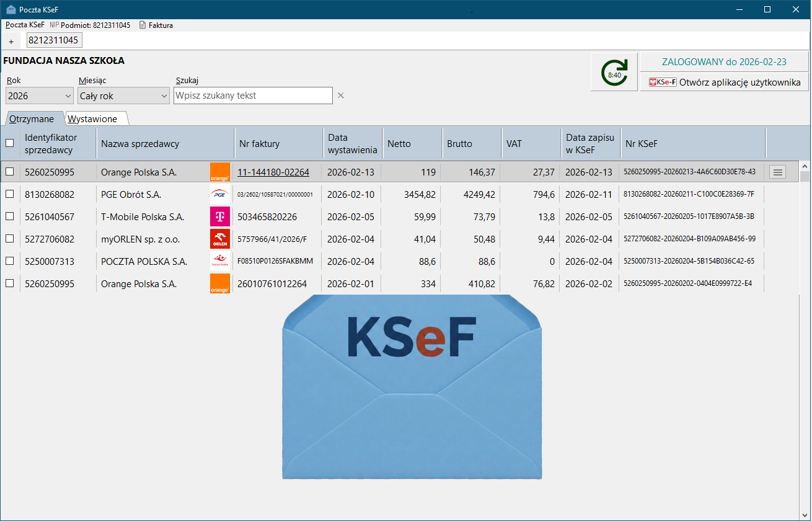The width and height of the screenshot is (812, 521).
Task: Open invoice link 11-144180-02264
Action: tap(273, 172)
